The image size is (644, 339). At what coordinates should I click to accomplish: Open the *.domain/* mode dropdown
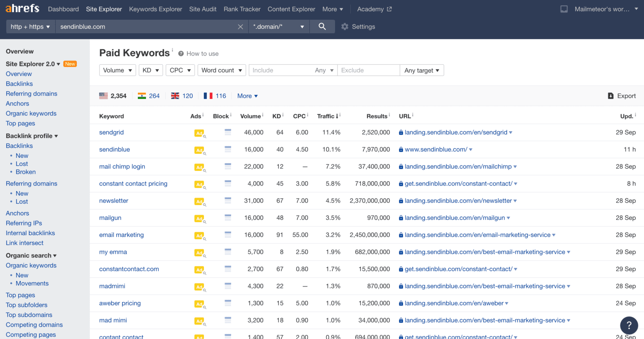point(279,27)
